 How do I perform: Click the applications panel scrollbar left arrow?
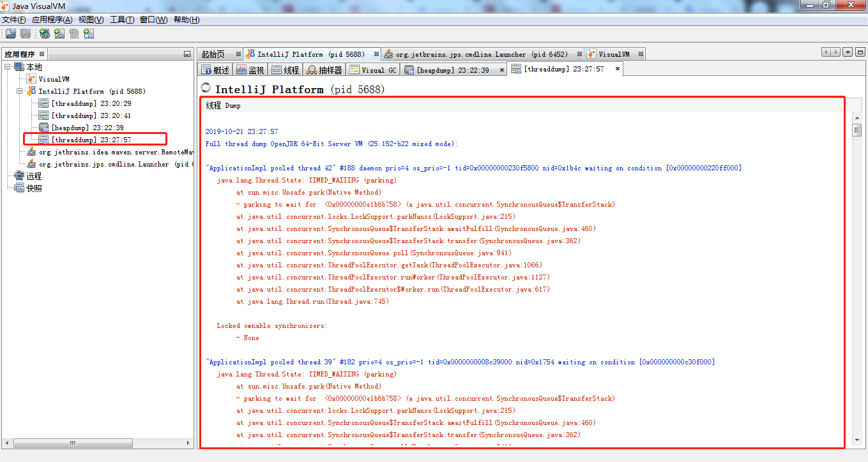8,442
